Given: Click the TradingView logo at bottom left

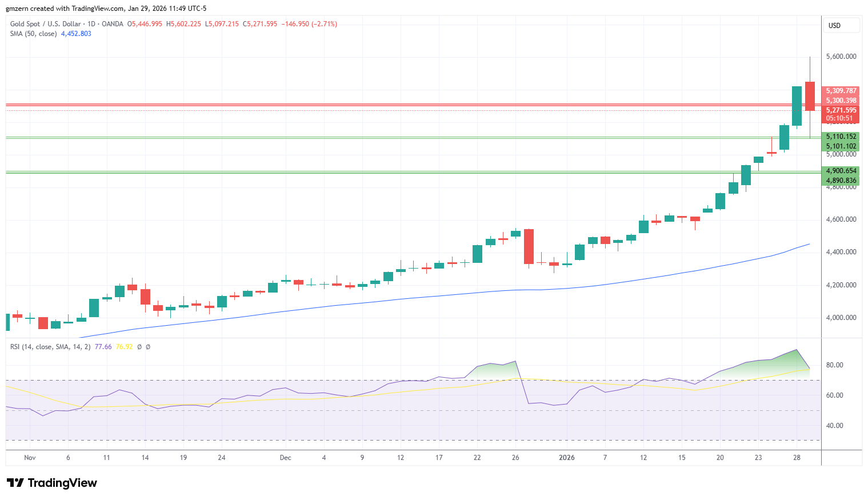Looking at the screenshot, I should pyautogui.click(x=52, y=483).
